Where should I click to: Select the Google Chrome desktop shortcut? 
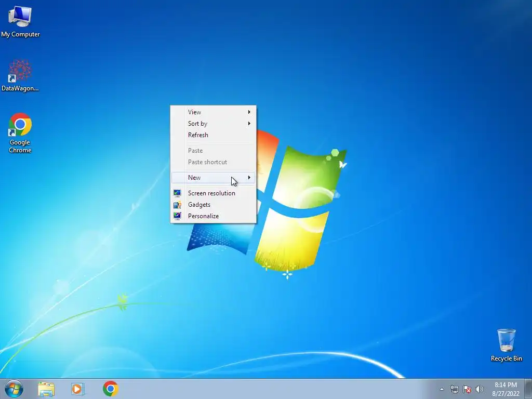20,132
